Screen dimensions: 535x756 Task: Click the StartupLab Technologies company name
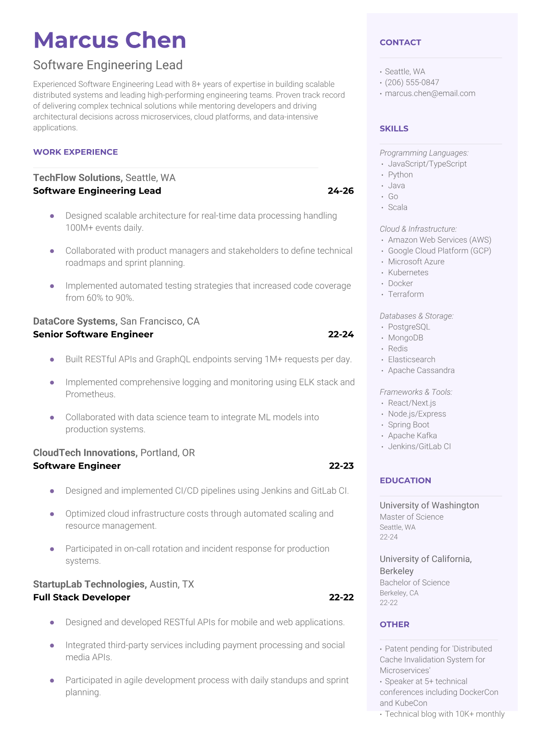(x=90, y=584)
